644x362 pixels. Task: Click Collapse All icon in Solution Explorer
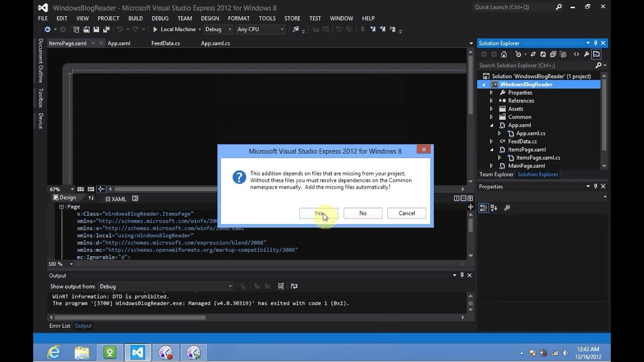pos(553,54)
